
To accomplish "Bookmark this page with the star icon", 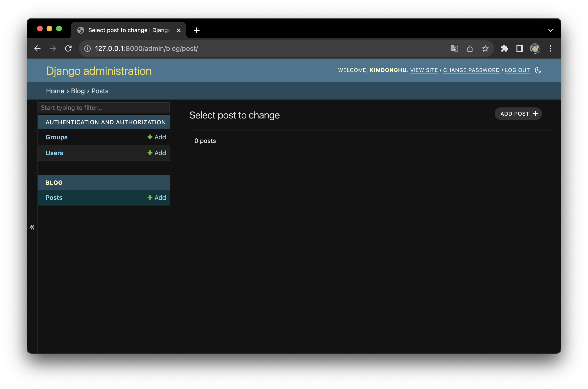I will (485, 48).
